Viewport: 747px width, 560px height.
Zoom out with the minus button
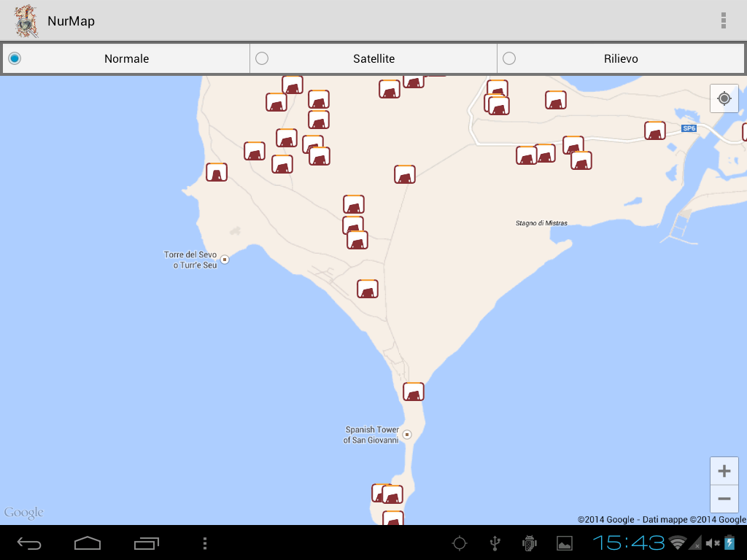(724, 499)
